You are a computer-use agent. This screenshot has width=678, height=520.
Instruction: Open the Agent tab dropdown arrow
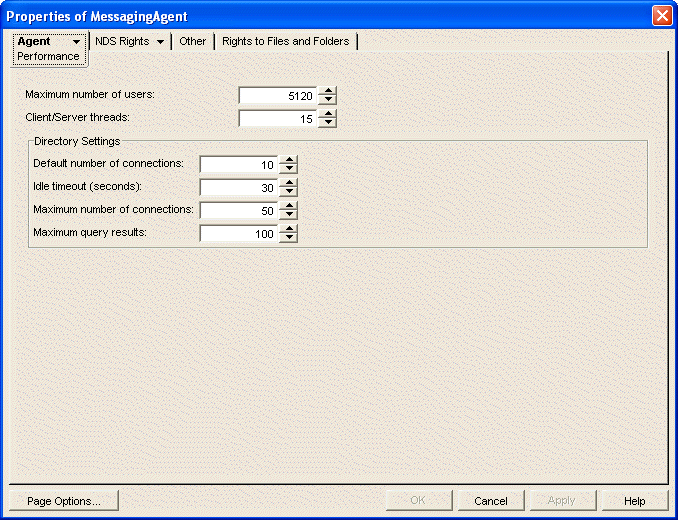coord(77,42)
